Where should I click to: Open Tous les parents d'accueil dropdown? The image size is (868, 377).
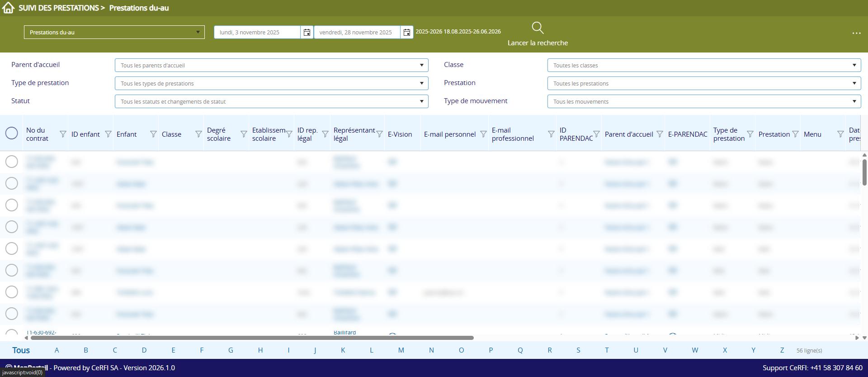pos(271,65)
